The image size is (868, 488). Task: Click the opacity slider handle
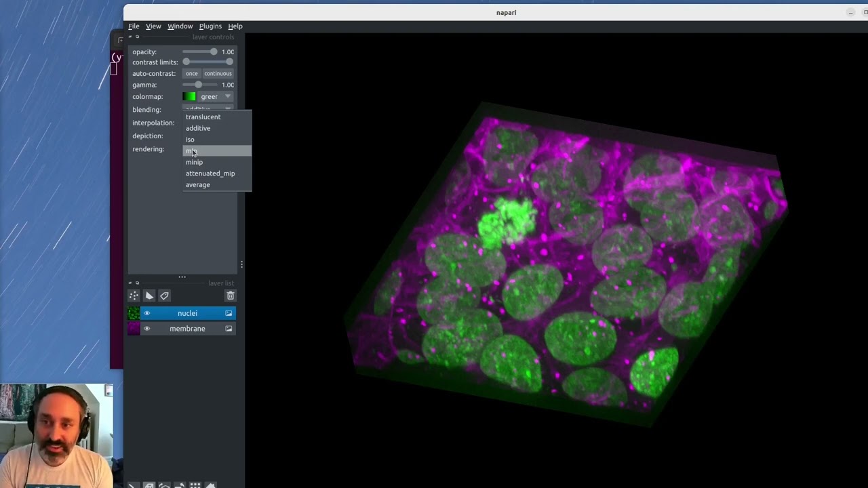pos(214,52)
